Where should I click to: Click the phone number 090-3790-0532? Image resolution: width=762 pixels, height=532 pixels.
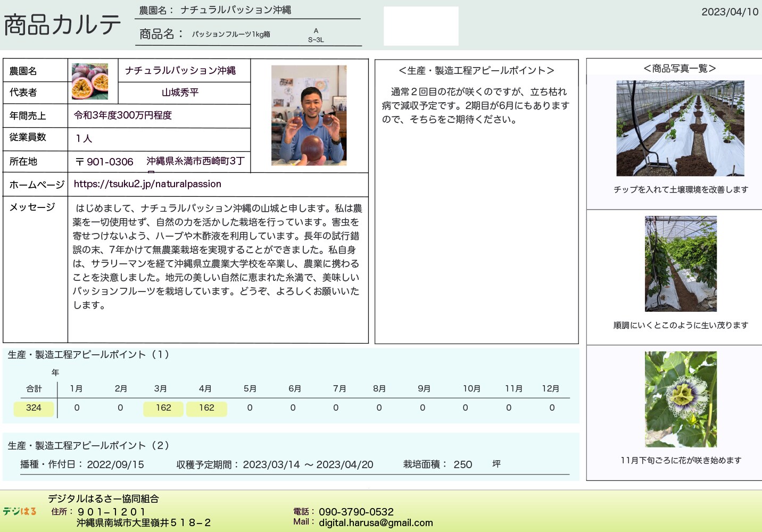(x=356, y=512)
